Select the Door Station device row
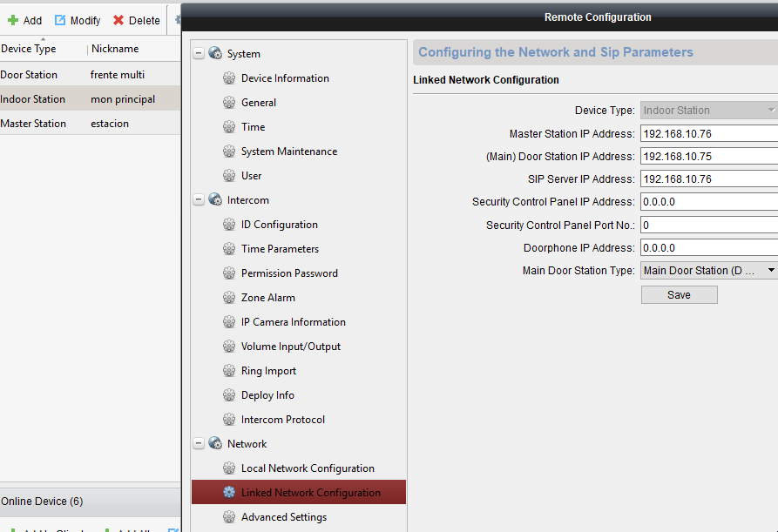Image resolution: width=778 pixels, height=532 pixels. tap(91, 74)
